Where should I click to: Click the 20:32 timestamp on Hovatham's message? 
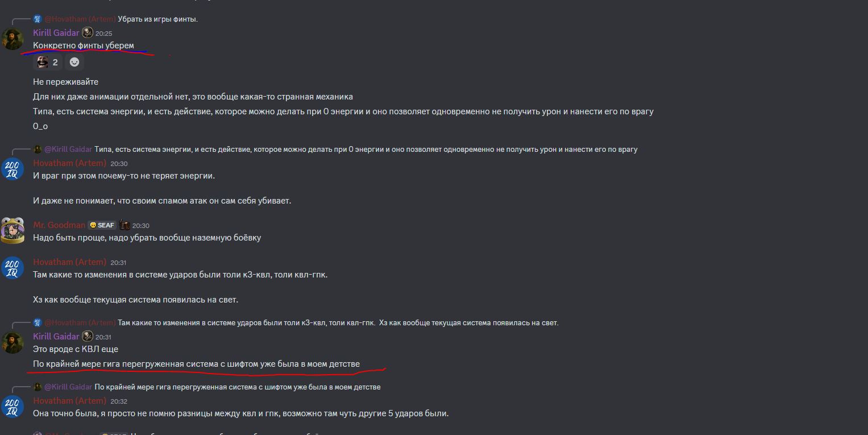coord(119,401)
